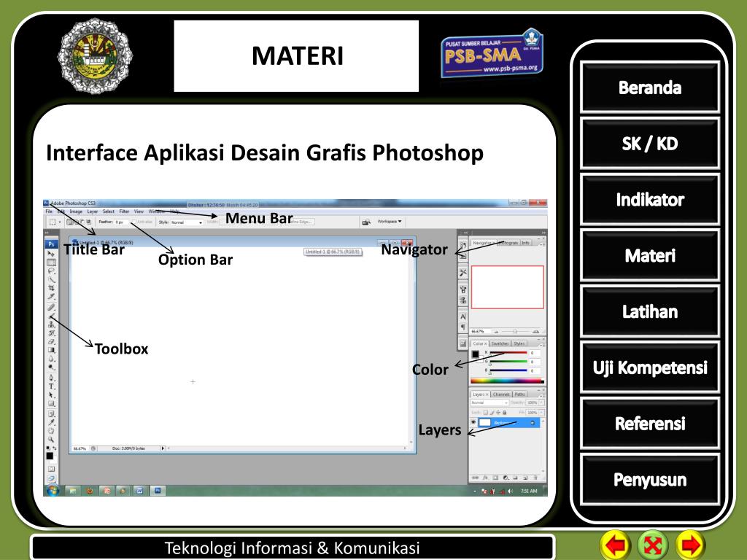
Task: Open the Image menu
Action: pyautogui.click(x=76, y=211)
